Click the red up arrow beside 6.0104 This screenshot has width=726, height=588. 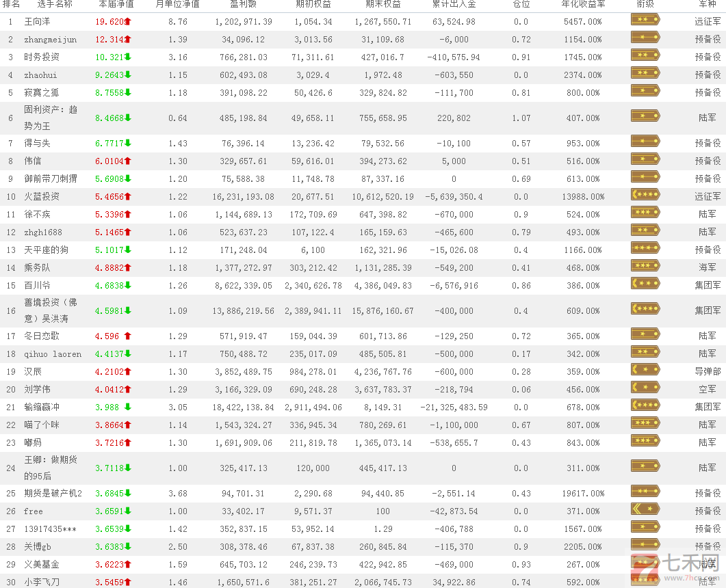(128, 161)
